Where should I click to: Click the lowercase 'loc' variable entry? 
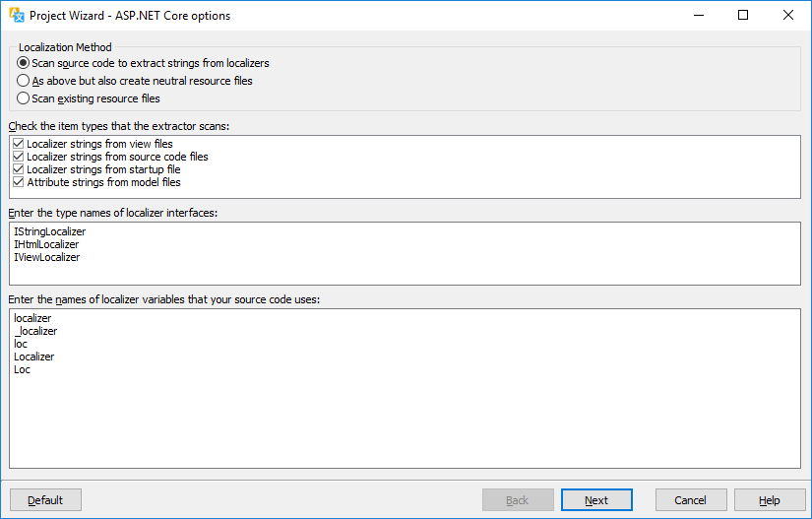21,344
